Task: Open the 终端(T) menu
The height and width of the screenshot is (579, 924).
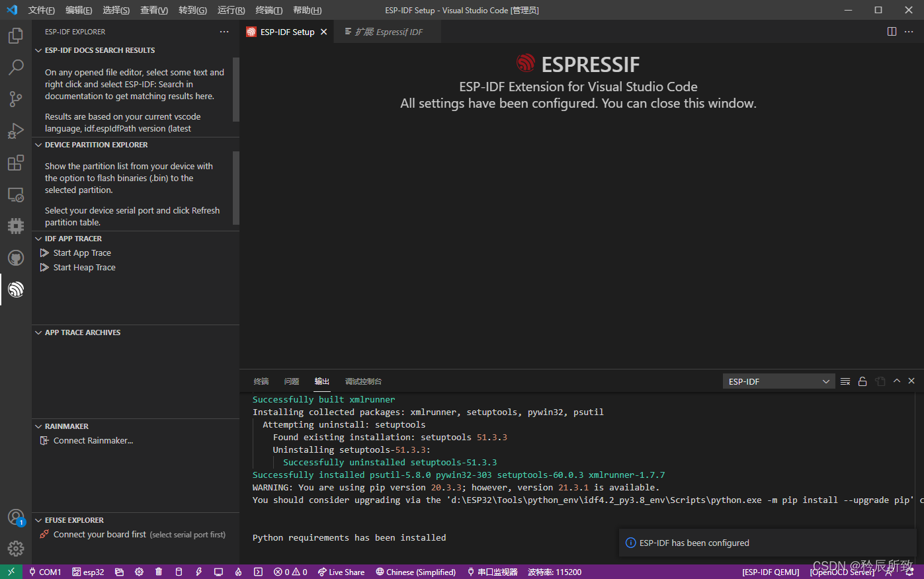Action: coord(269,10)
